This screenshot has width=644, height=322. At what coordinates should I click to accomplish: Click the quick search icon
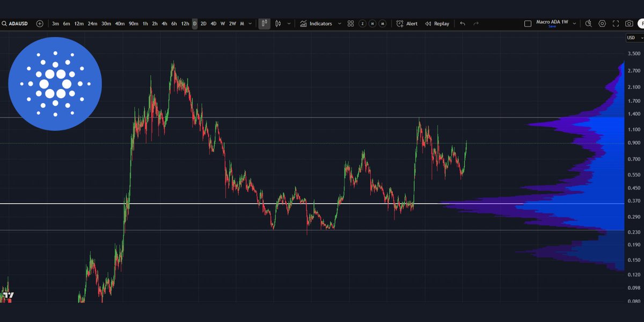tap(589, 24)
